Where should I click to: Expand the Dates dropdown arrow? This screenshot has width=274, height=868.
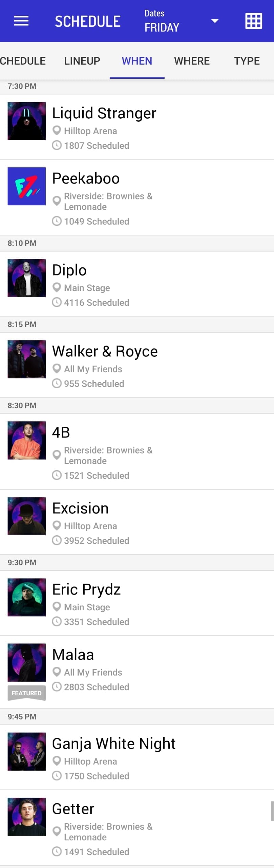pyautogui.click(x=215, y=21)
